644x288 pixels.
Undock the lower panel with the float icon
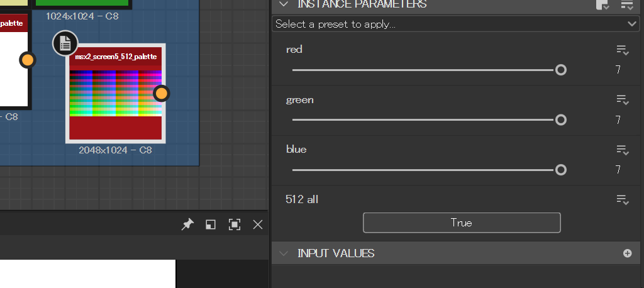tap(211, 224)
